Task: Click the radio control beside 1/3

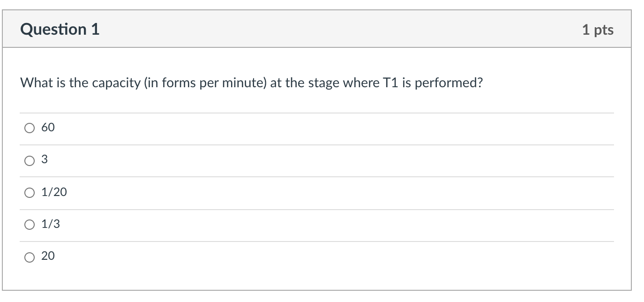Action: tap(29, 224)
